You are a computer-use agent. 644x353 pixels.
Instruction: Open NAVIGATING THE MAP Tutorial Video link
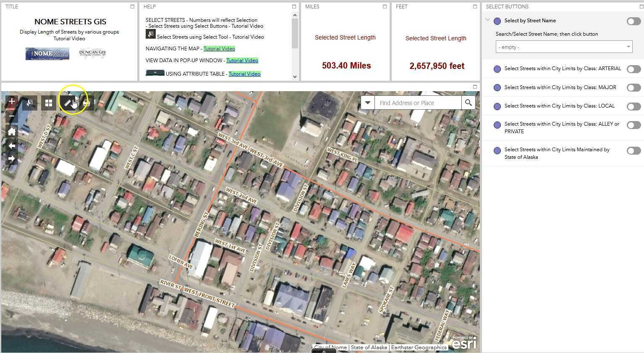pos(219,49)
